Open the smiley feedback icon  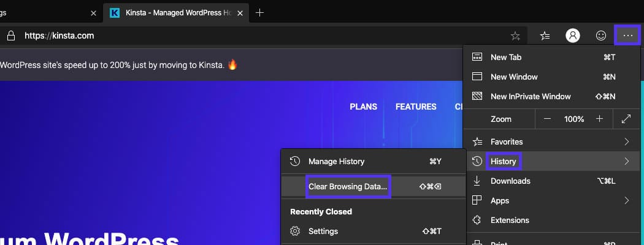pyautogui.click(x=601, y=36)
